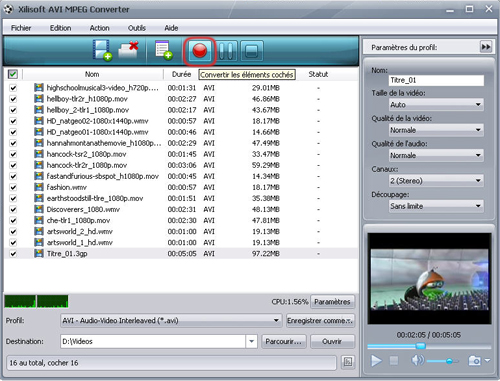The height and width of the screenshot is (381, 500).
Task: Click file icon of HD_natgeo02-1080x1440p.wmv
Action: 39,121
